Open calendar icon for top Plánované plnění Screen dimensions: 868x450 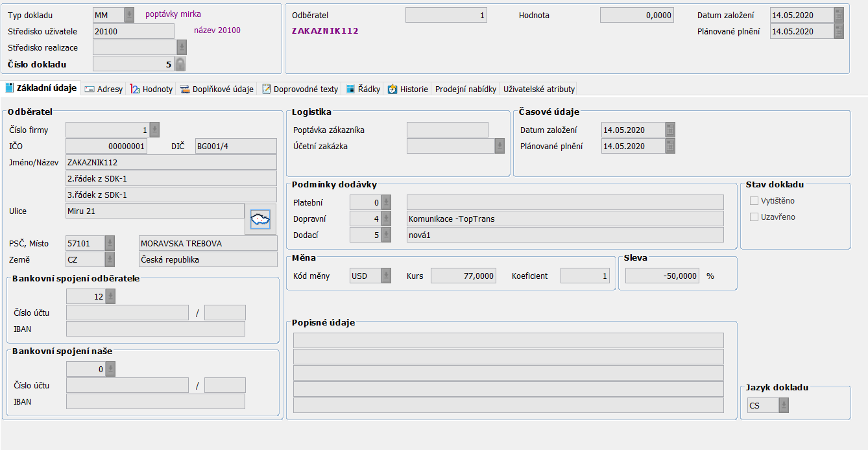tap(839, 32)
